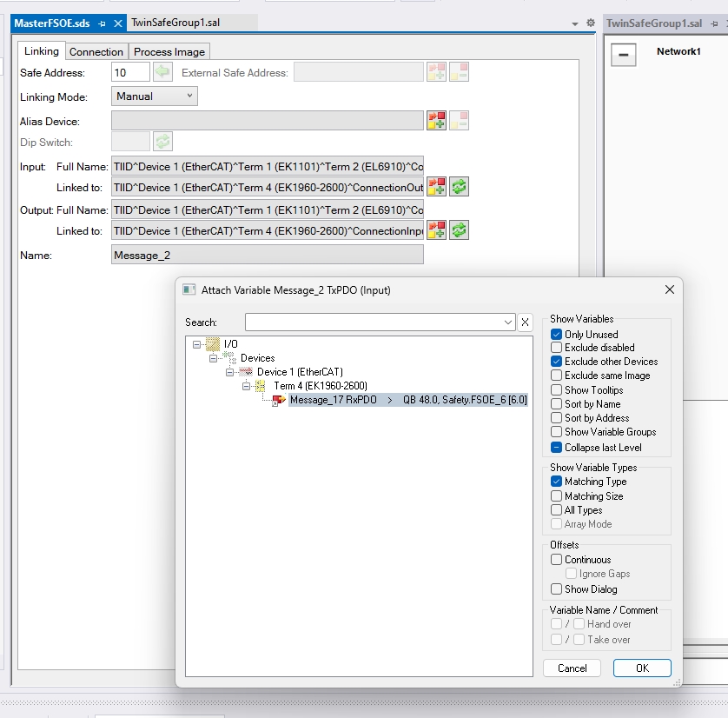Click the gear icon in document tab bar
Image resolution: width=728 pixels, height=718 pixels.
(591, 23)
